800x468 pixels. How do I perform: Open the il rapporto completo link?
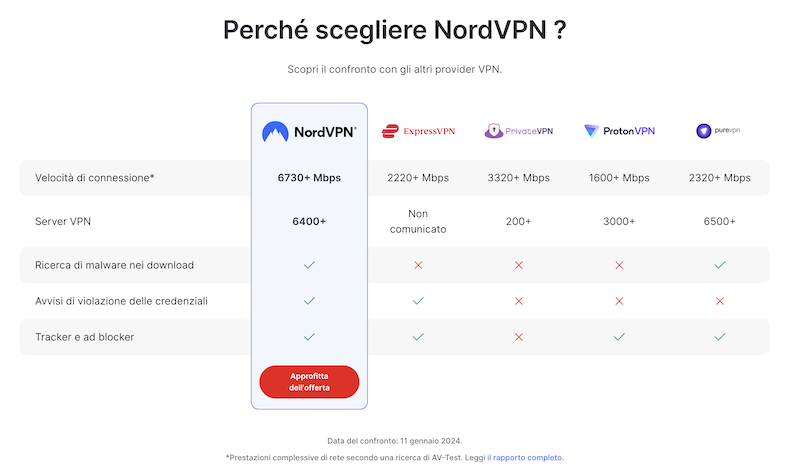click(x=525, y=458)
